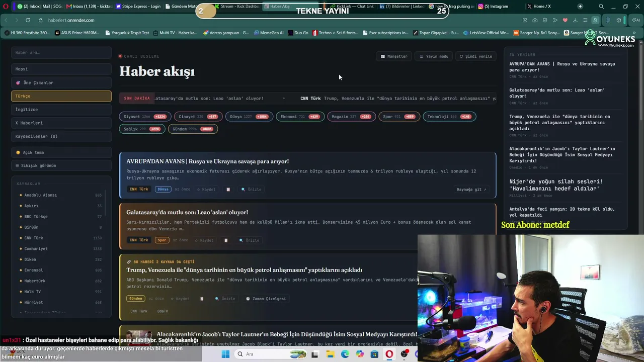Screen dimensions: 644x362
Task: Select Habertürk source in sidebar
Action: 60,281
